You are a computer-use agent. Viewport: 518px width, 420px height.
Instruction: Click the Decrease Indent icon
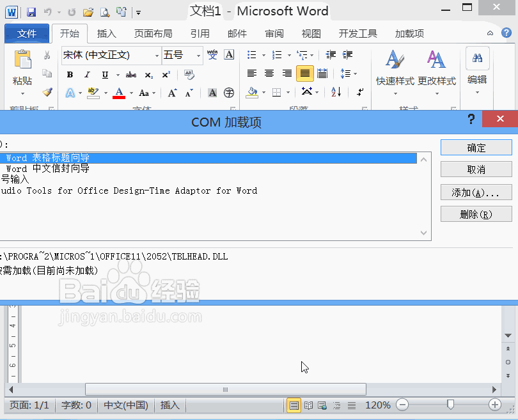[331, 54]
